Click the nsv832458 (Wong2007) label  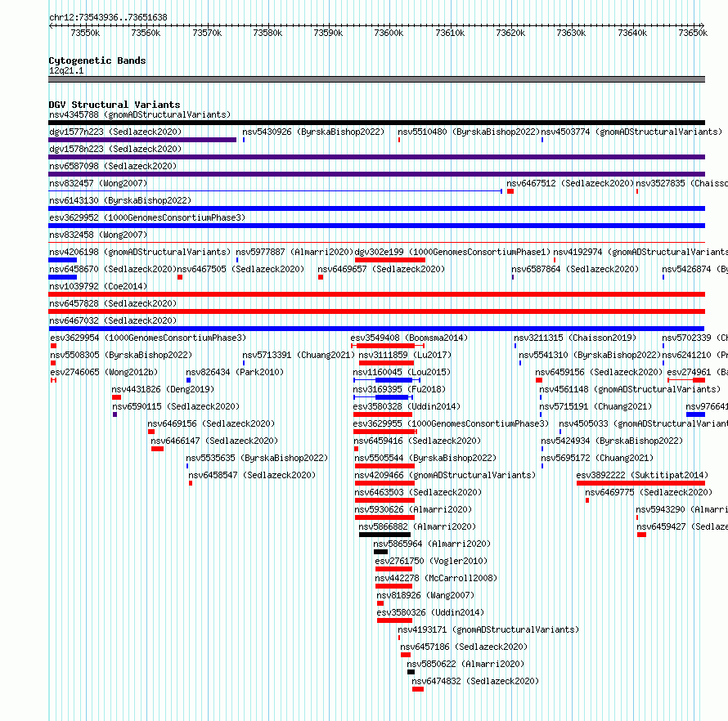point(98,235)
